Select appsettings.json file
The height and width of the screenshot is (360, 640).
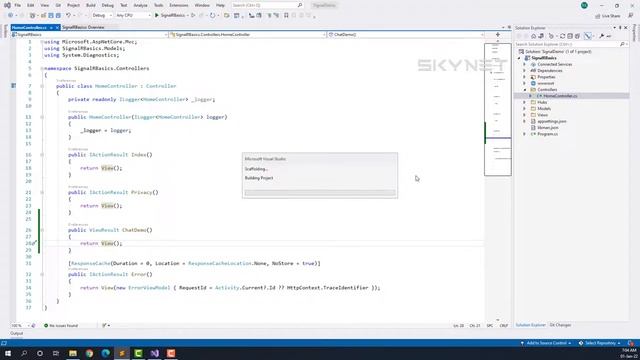pos(551,121)
